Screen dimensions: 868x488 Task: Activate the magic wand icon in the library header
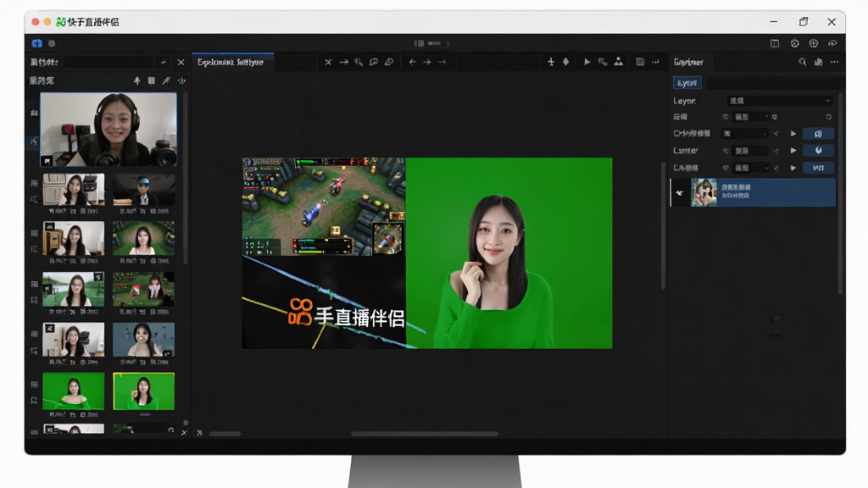(x=166, y=80)
